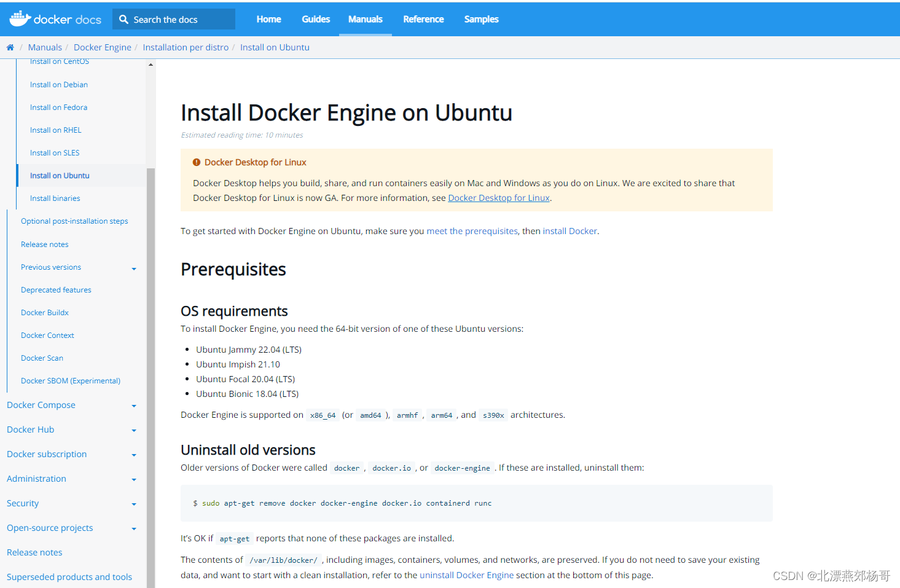Expand Docker subscription section arrow
The image size is (900, 588).
coord(134,455)
